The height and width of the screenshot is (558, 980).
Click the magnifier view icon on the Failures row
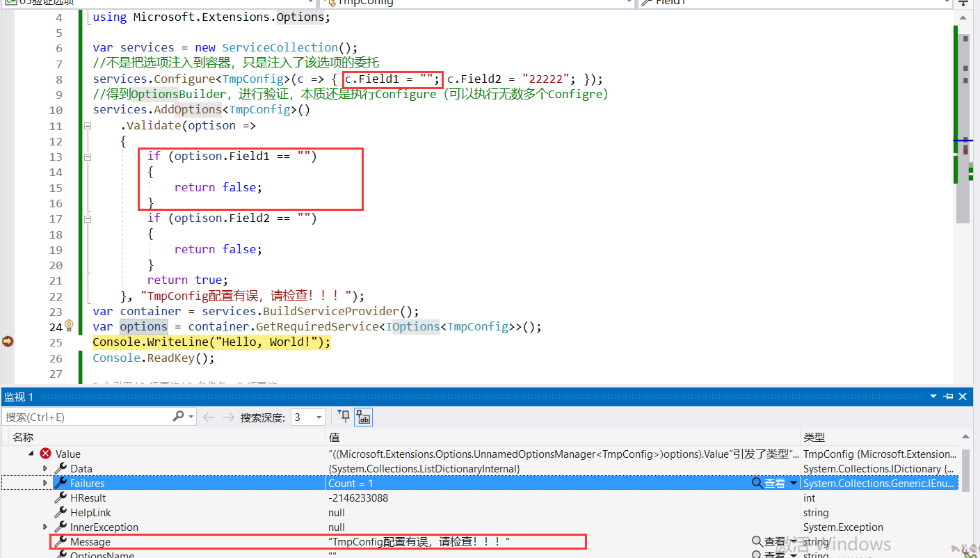tap(757, 483)
